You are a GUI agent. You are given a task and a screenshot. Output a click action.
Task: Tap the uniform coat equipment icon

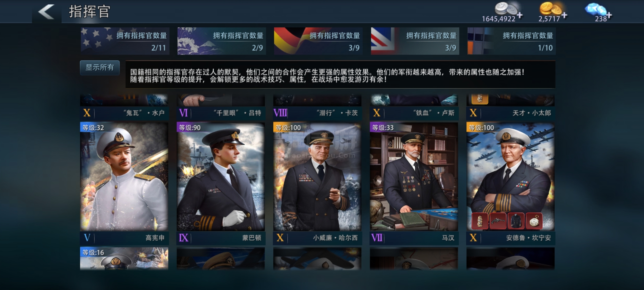pyautogui.click(x=516, y=221)
